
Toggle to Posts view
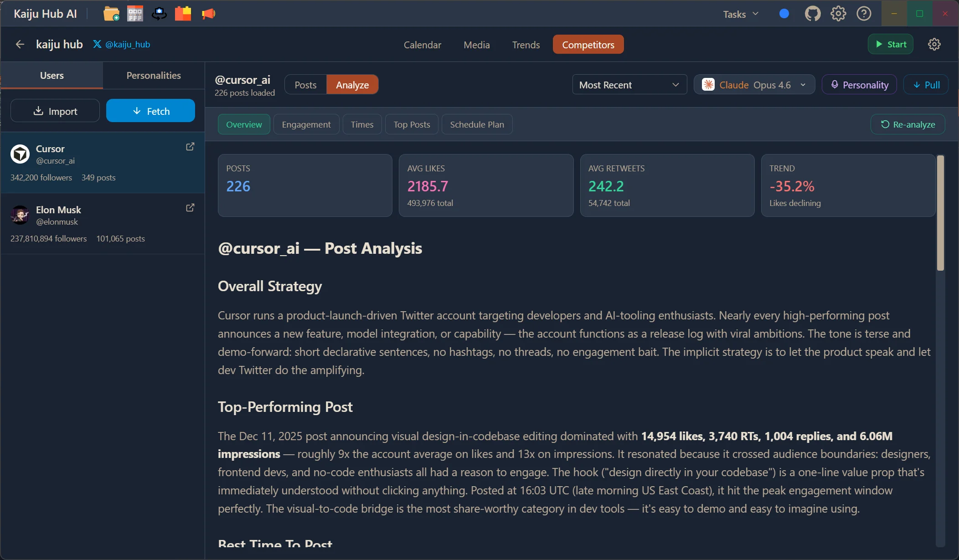(x=305, y=85)
